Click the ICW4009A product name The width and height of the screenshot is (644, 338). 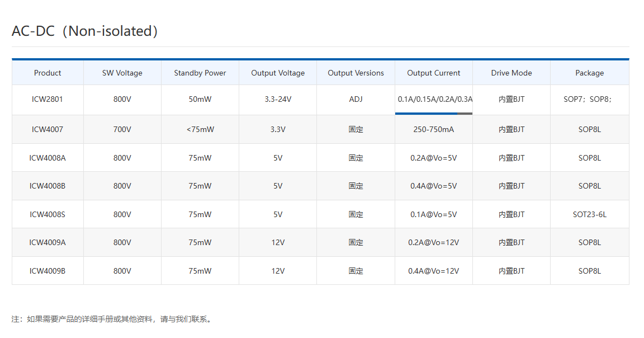tap(48, 242)
